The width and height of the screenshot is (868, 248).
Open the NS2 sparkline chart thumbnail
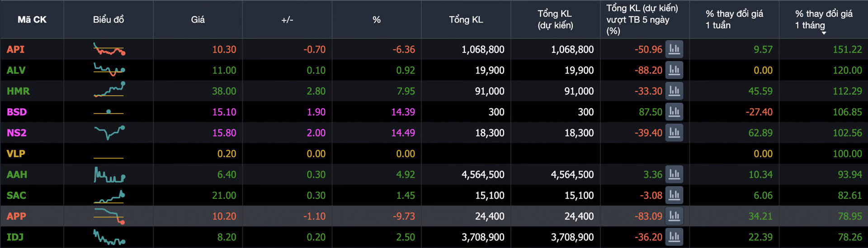tap(109, 132)
